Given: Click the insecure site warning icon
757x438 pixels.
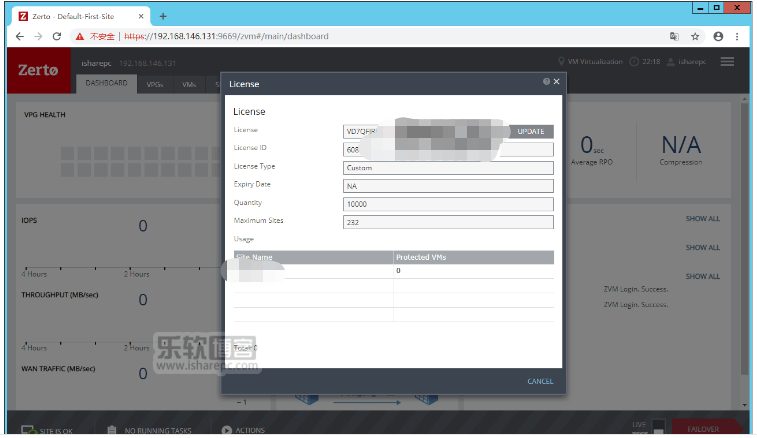Looking at the screenshot, I should point(80,36).
